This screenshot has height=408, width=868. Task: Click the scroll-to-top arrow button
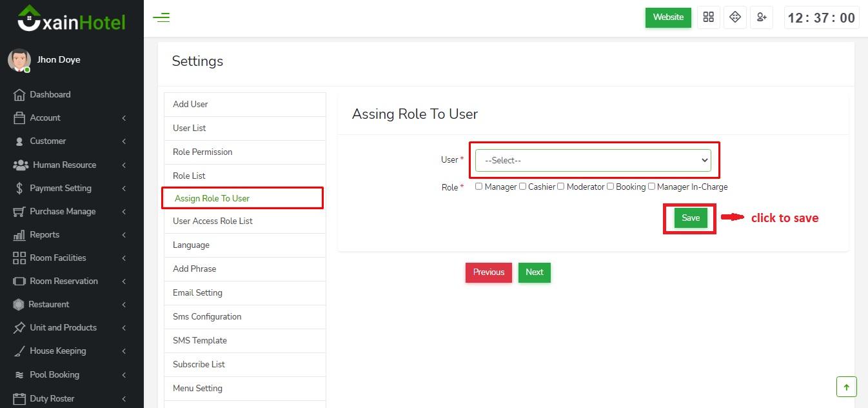point(846,387)
